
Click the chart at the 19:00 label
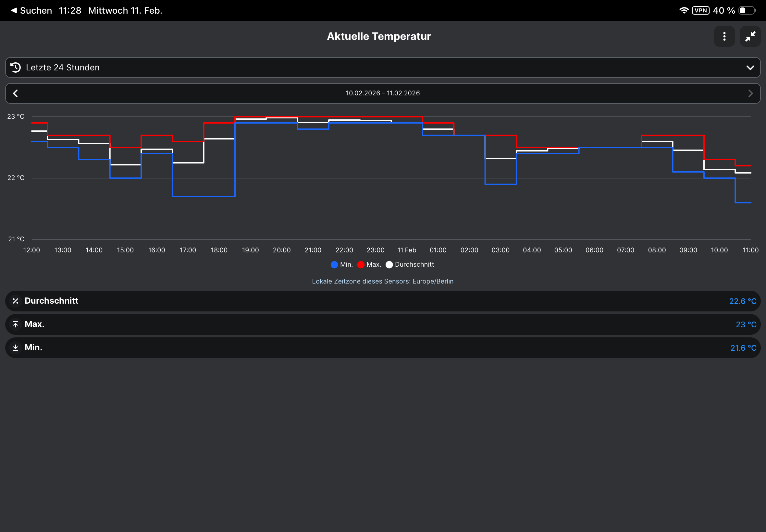251,250
